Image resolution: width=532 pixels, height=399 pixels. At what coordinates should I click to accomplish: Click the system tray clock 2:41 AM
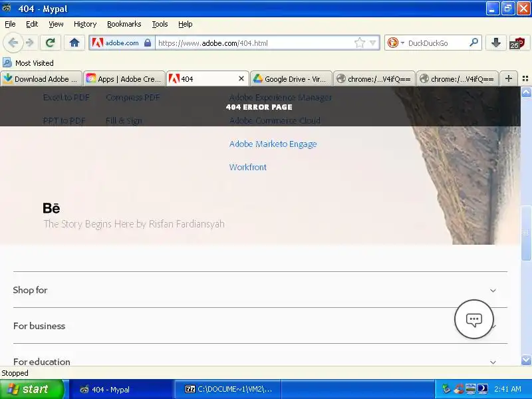click(x=507, y=389)
